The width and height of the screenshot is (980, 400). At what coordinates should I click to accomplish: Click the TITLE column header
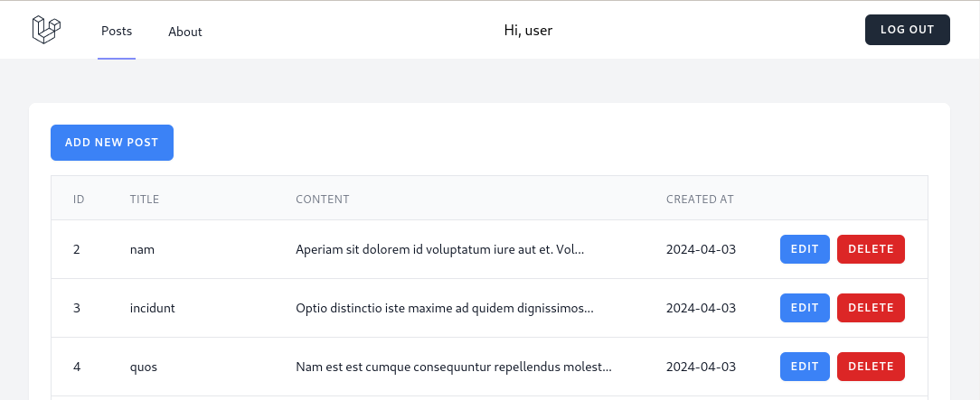[145, 199]
